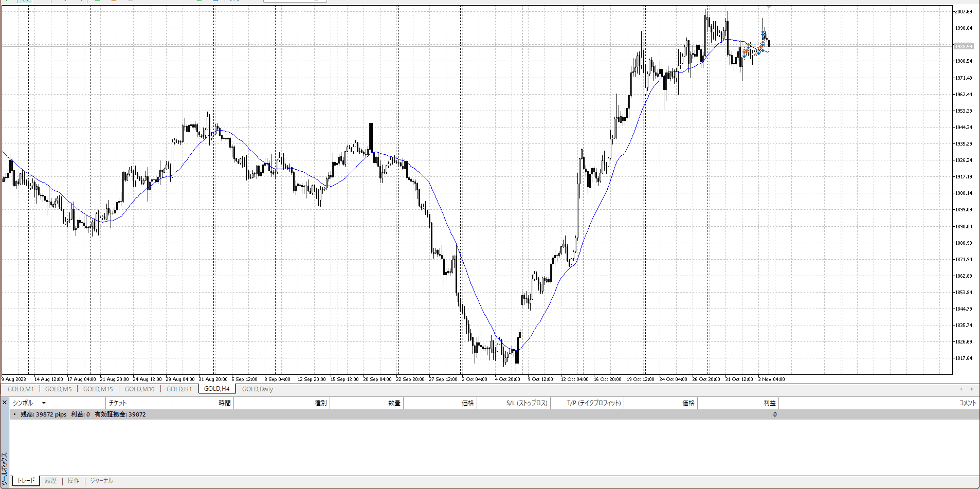980x489 pixels.
Task: Show the GOLD,Daily chart tab
Action: pyautogui.click(x=257, y=389)
